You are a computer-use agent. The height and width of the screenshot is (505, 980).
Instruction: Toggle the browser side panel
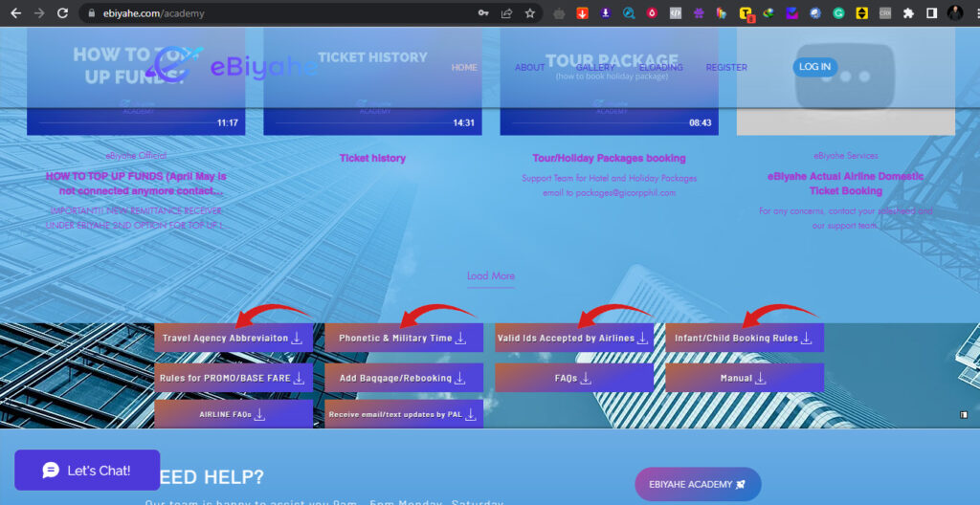click(x=931, y=13)
